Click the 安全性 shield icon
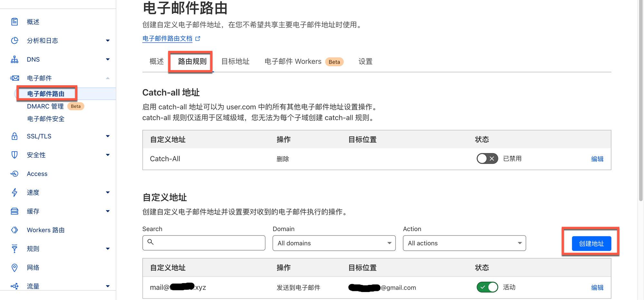This screenshot has height=300, width=644. (14, 155)
